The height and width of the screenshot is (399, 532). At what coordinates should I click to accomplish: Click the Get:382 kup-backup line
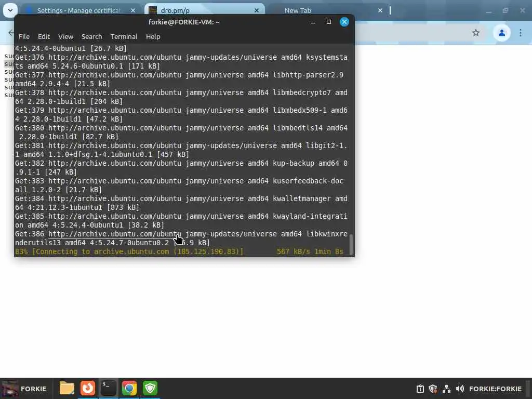point(181,168)
